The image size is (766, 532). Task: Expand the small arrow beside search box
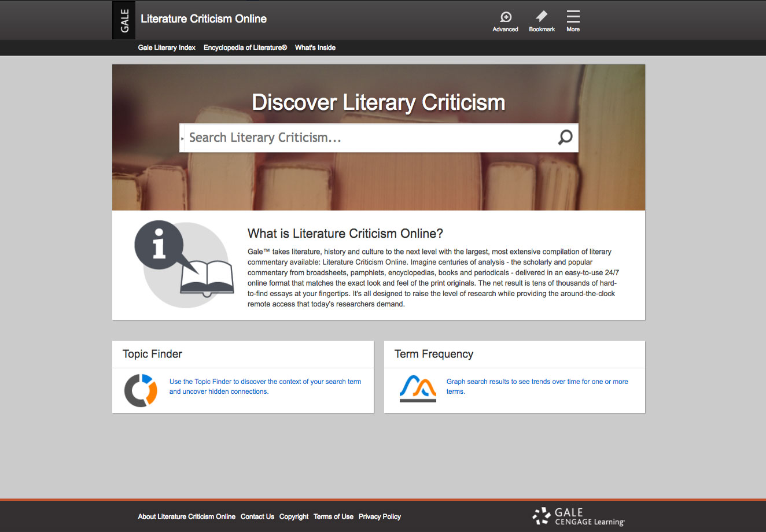182,139
